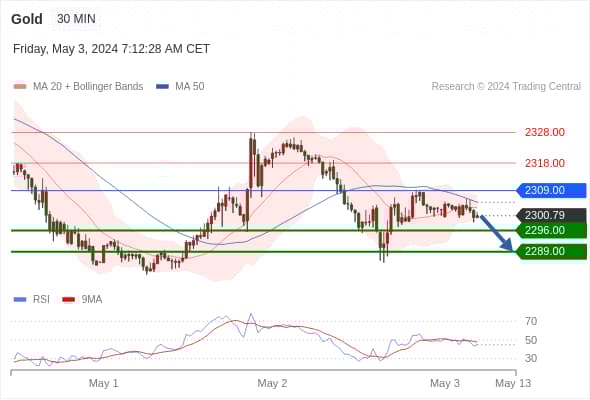Click the Research Trading Central copyright text
Viewport: 590px width, 400px height.
point(506,87)
